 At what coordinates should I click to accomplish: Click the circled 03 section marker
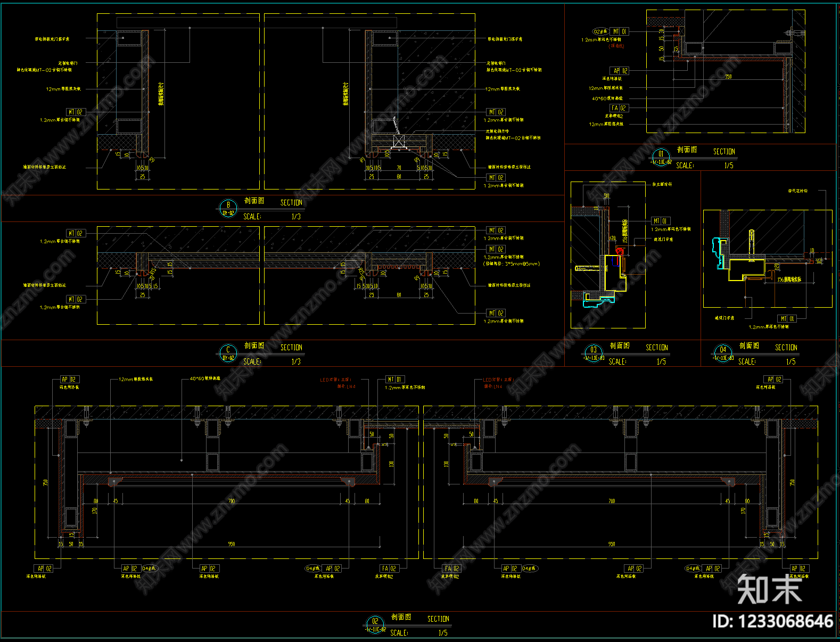point(594,353)
